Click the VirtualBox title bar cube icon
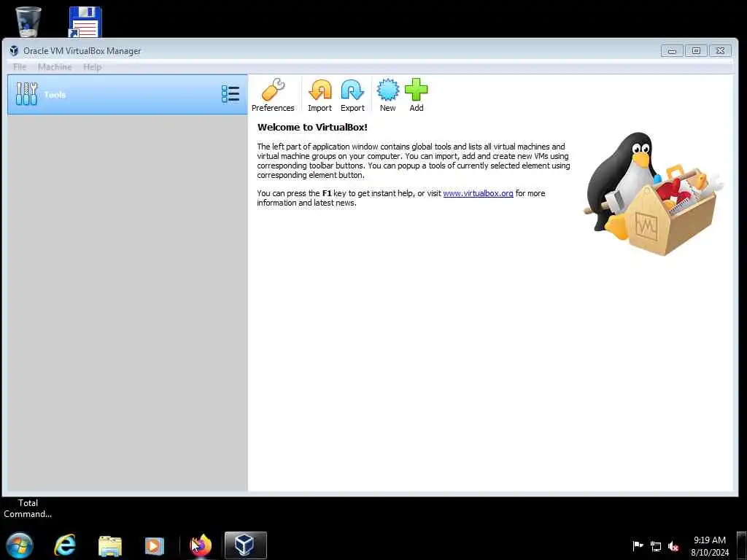Screen dimensions: 747x560 point(14,50)
